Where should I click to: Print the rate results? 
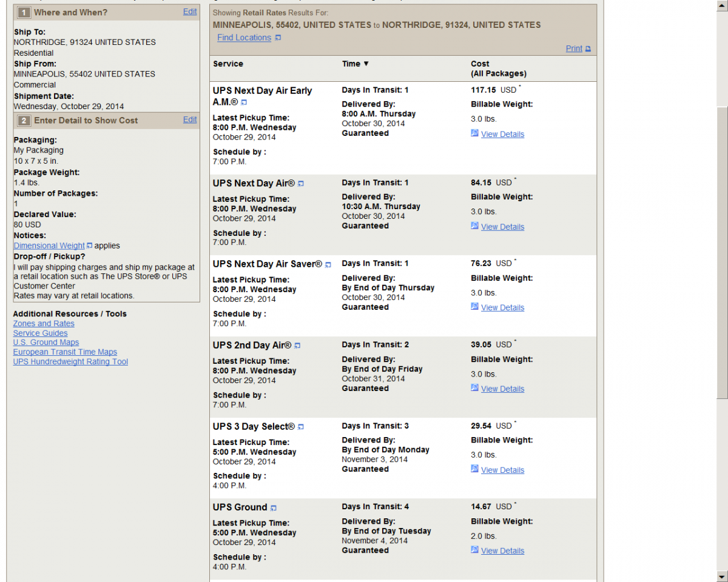pos(574,48)
